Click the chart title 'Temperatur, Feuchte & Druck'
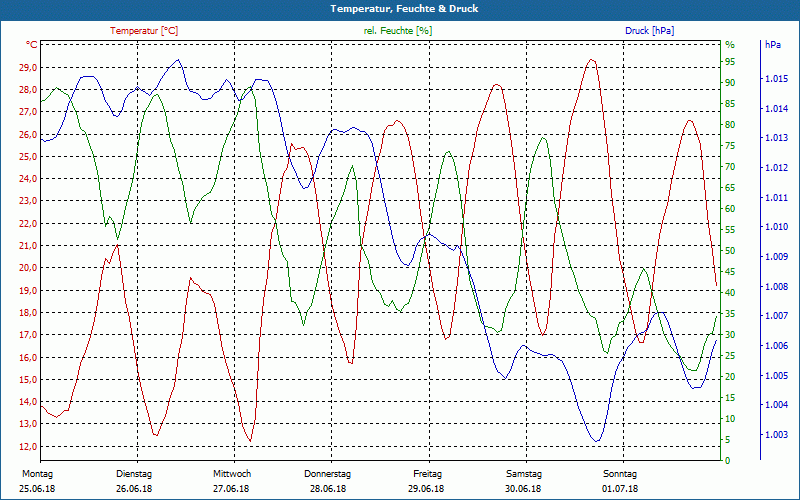 coord(404,9)
